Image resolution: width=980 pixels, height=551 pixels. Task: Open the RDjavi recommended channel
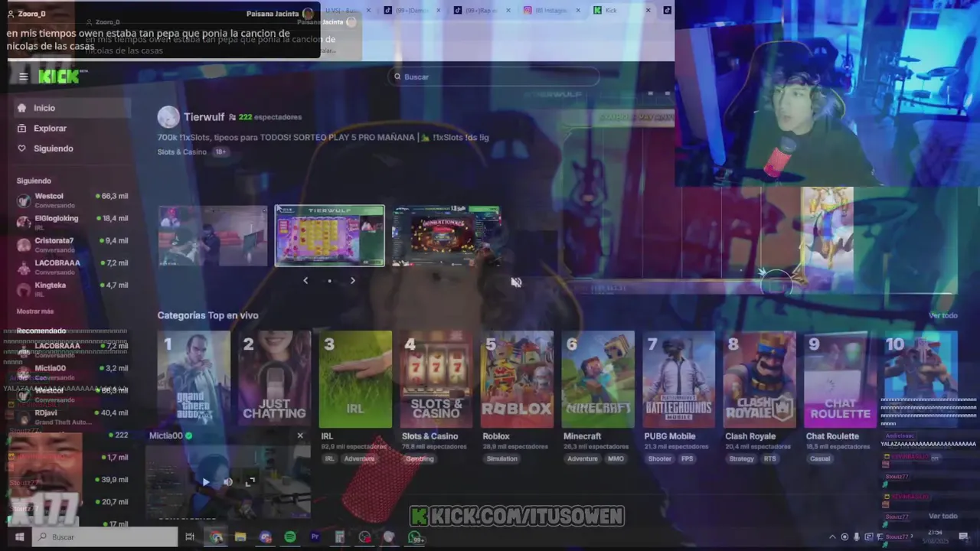coord(72,416)
